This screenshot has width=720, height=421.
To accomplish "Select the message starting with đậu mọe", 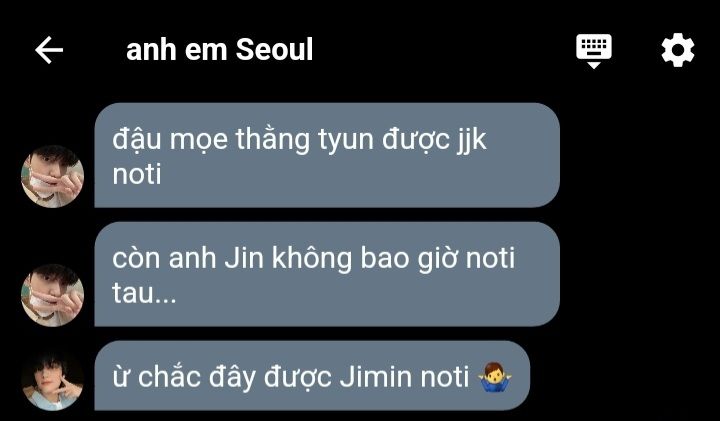I will coord(327,155).
